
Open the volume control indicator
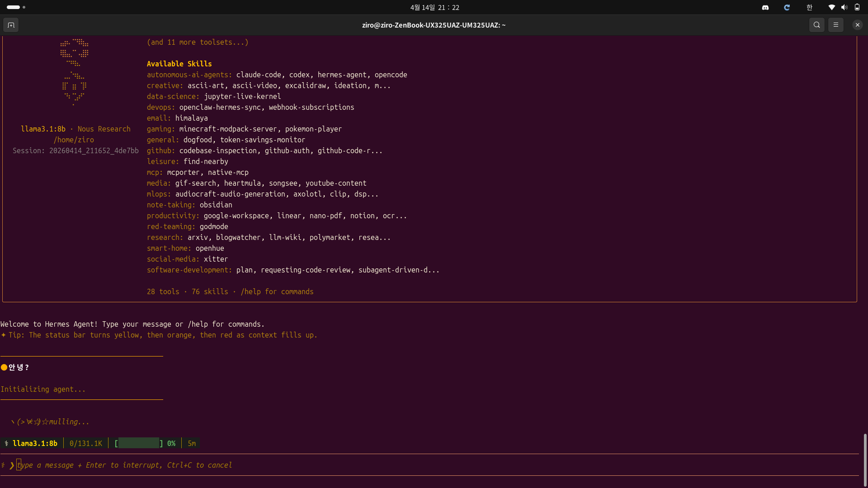point(844,7)
